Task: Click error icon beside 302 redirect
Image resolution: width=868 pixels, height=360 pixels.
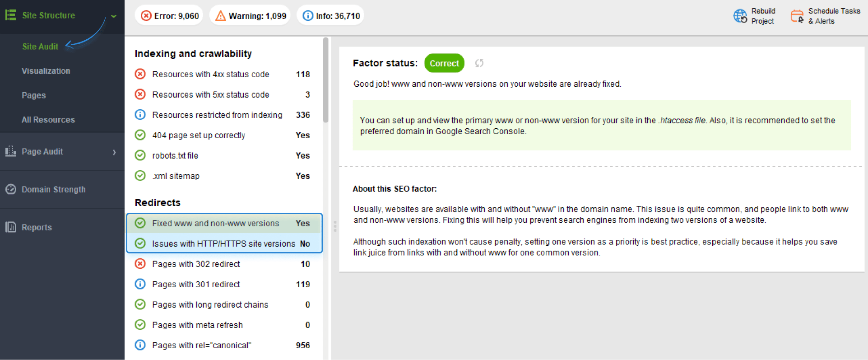Action: click(140, 264)
